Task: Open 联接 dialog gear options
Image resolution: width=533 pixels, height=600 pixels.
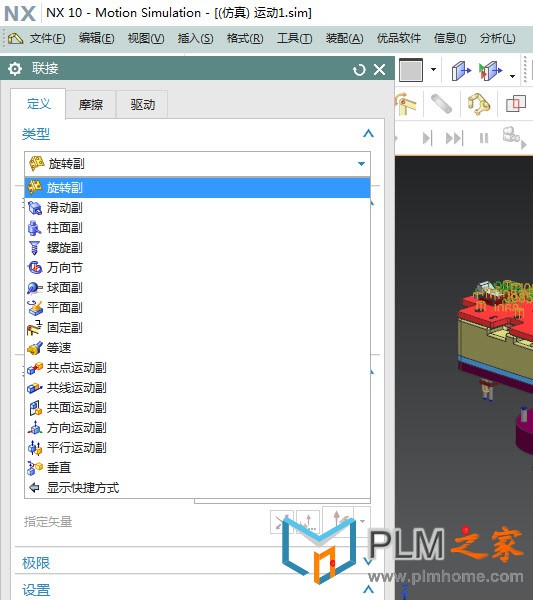Action: tap(15, 69)
